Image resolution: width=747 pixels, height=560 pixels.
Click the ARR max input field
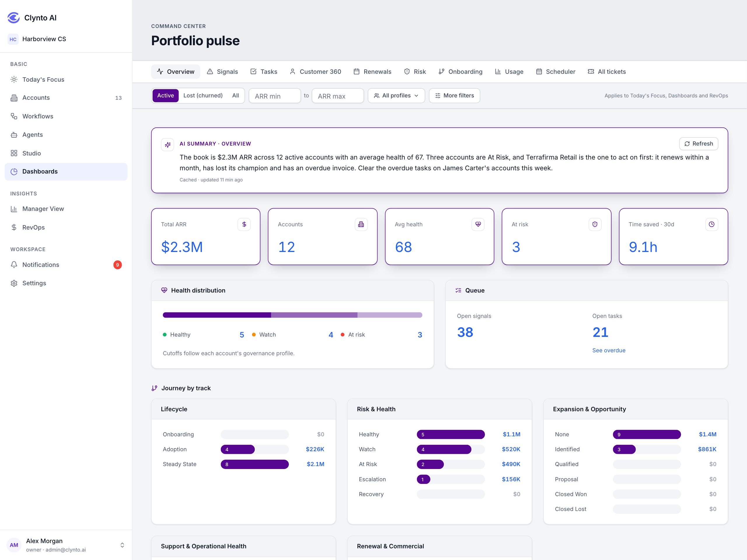pos(338,96)
